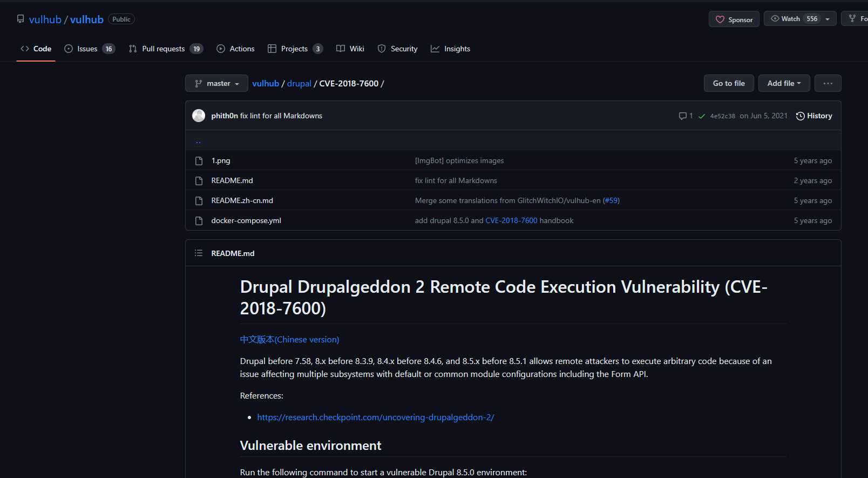Screen dimensions: 868x478
Task: Expand the Add file dropdown
Action: 784,83
